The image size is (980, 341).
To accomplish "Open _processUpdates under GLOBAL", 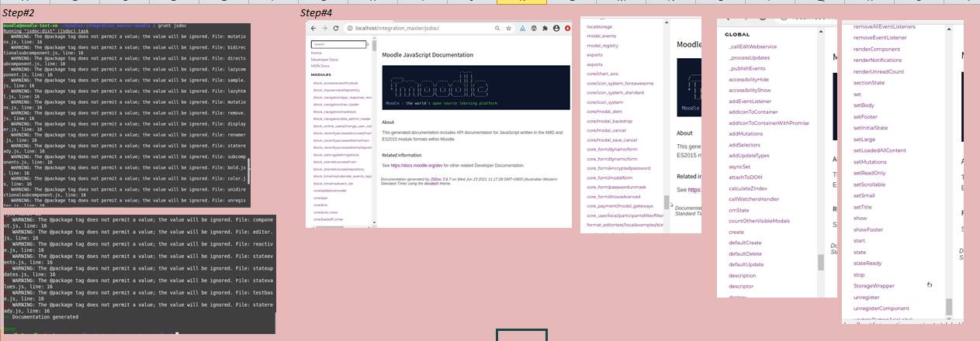I will click(750, 57).
